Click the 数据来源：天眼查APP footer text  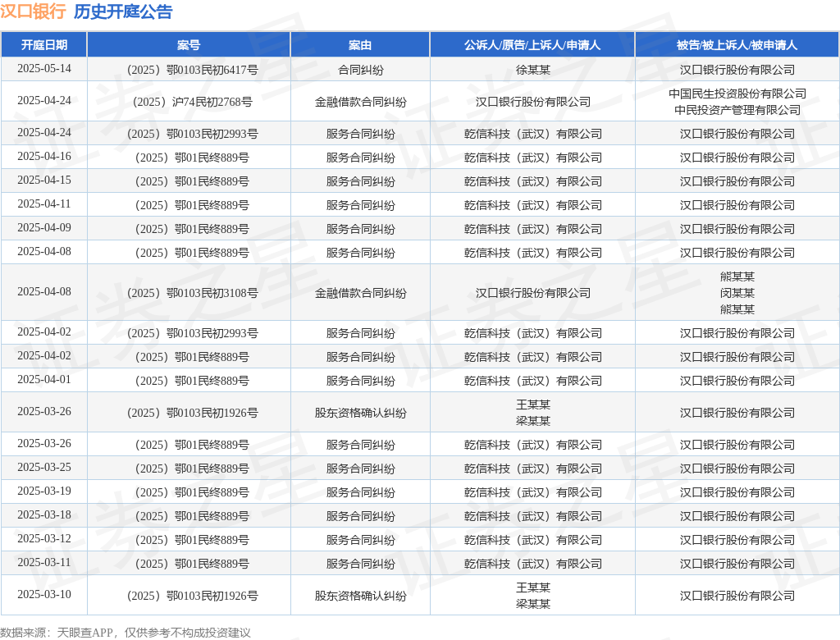(57, 633)
